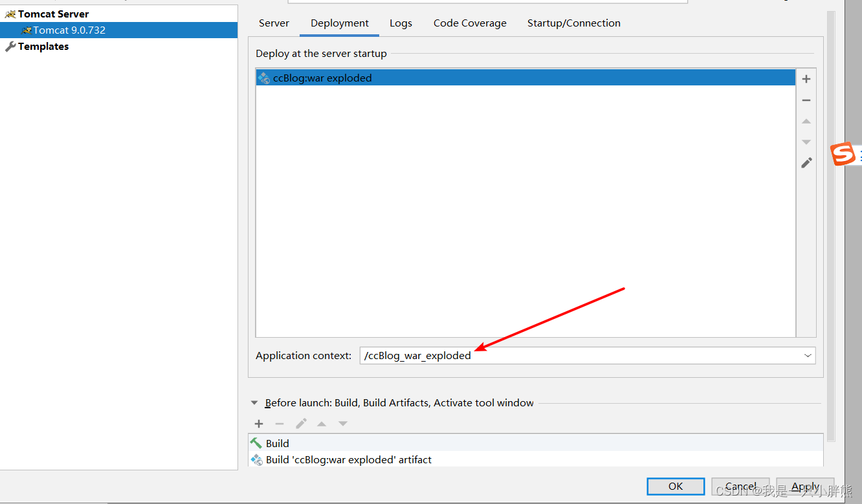Select Tomcat 9.0.732 run configuration
The height and width of the screenshot is (504, 862).
tap(119, 30)
